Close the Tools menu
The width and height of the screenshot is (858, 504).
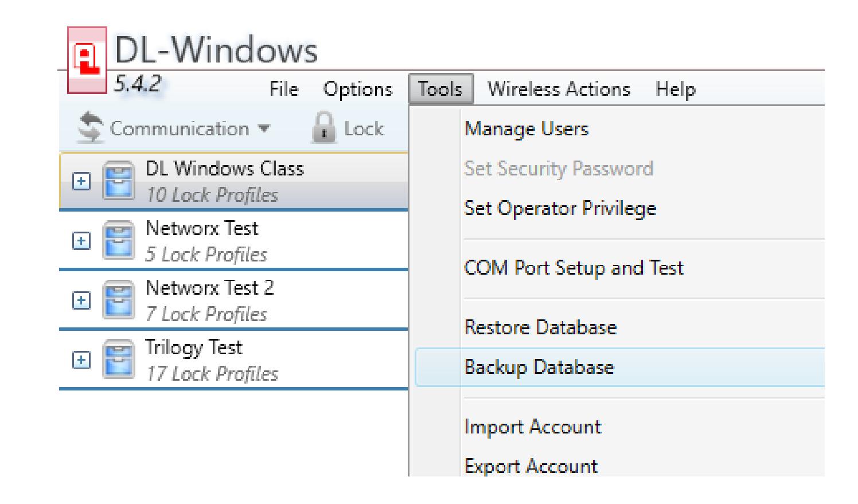440,89
